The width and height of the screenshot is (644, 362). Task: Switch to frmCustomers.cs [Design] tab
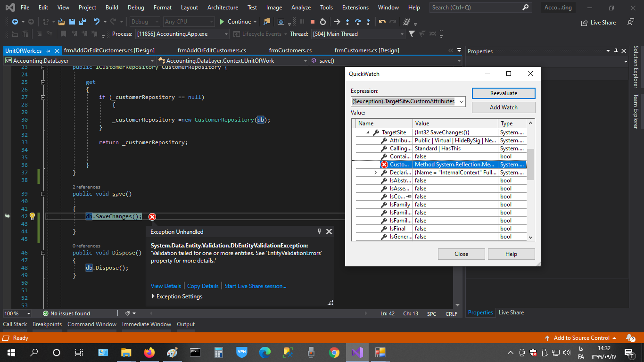click(x=367, y=50)
